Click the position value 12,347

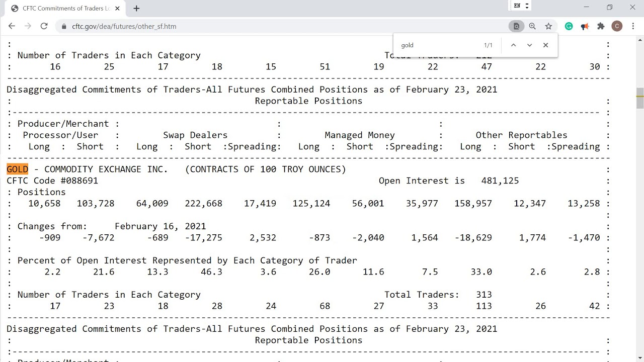point(530,203)
